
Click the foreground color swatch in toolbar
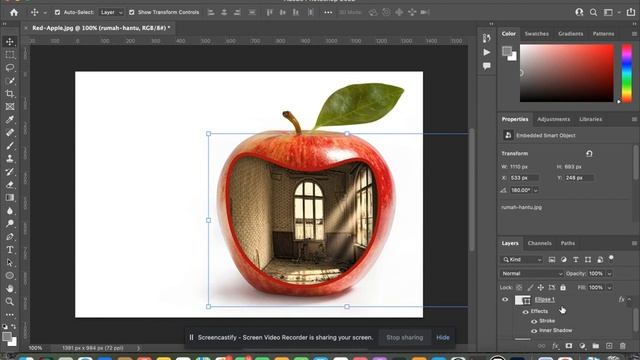click(x=7, y=337)
